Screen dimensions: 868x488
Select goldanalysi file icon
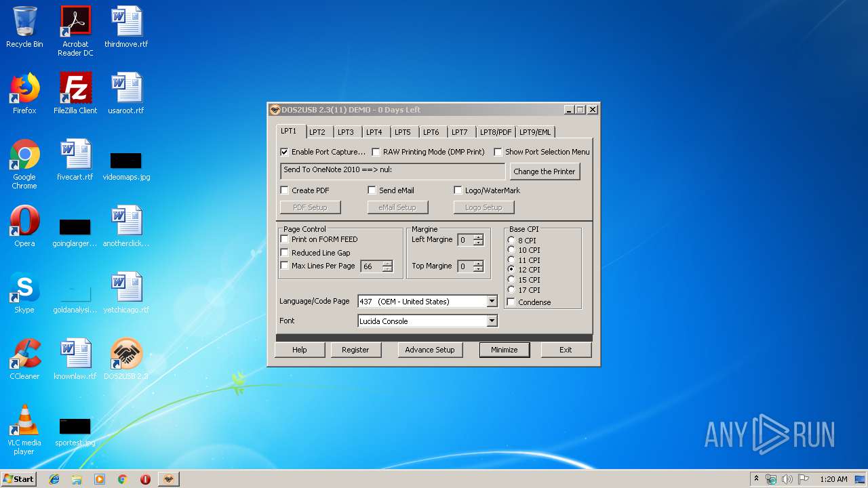pyautogui.click(x=75, y=299)
